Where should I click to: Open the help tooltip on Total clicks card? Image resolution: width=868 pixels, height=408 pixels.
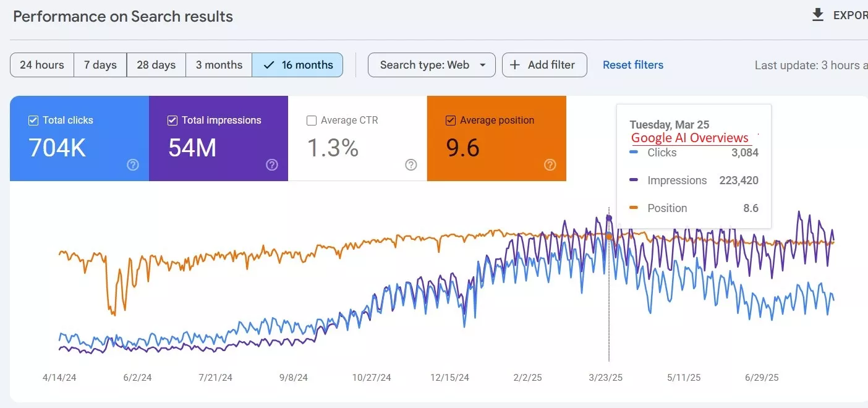tap(132, 165)
